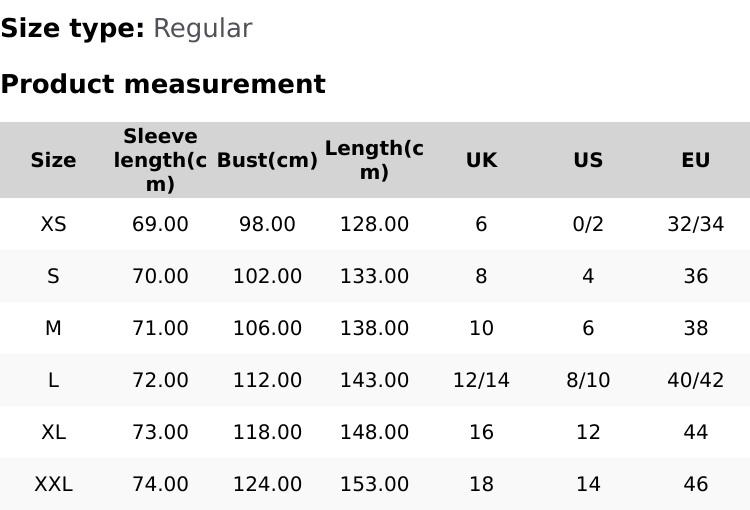Click the 0/2 US size cell
The width and height of the screenshot is (750, 510).
tap(588, 224)
